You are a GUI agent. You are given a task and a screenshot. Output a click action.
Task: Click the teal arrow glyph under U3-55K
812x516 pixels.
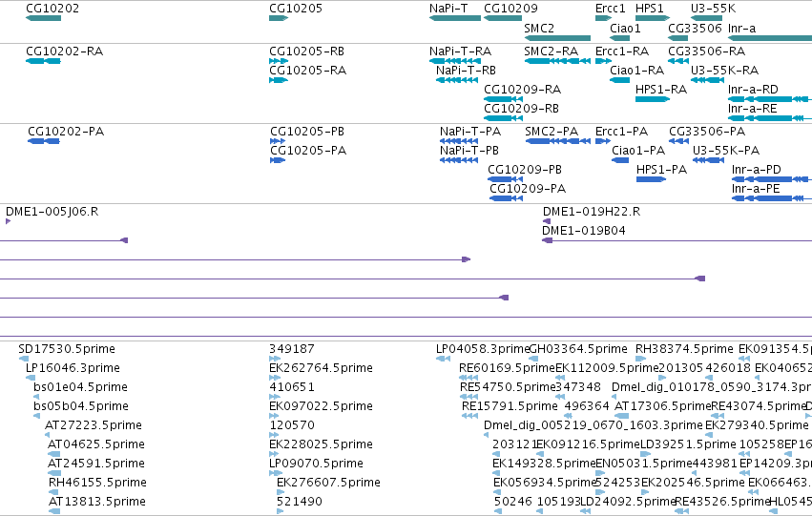click(706, 18)
